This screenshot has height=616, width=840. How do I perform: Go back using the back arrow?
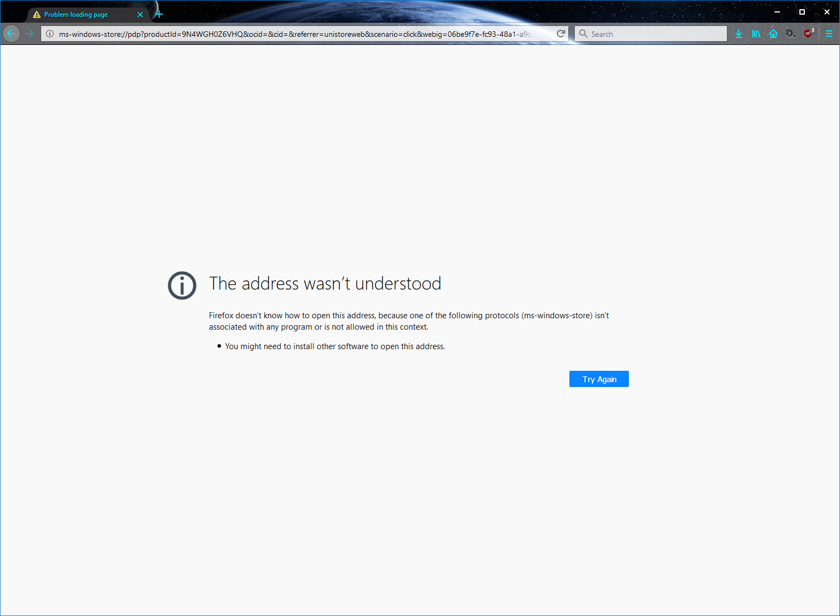(11, 34)
